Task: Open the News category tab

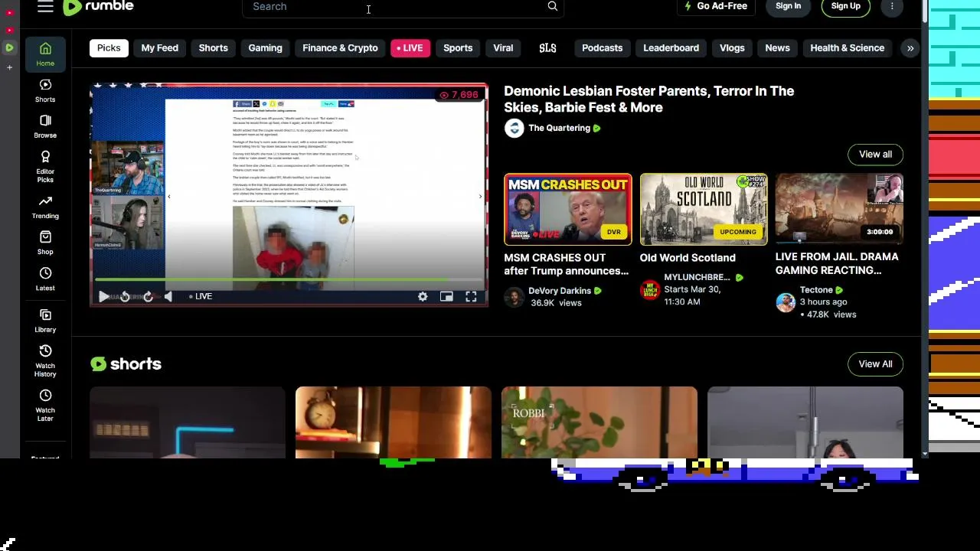Action: (x=777, y=48)
